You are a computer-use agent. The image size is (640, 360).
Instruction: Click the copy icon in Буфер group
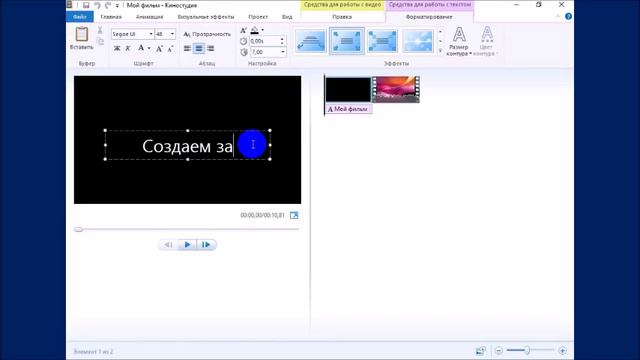100,41
